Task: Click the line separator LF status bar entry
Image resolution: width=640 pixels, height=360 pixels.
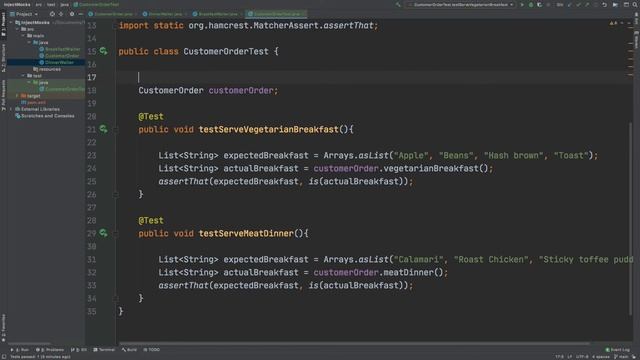Action: click(x=570, y=357)
